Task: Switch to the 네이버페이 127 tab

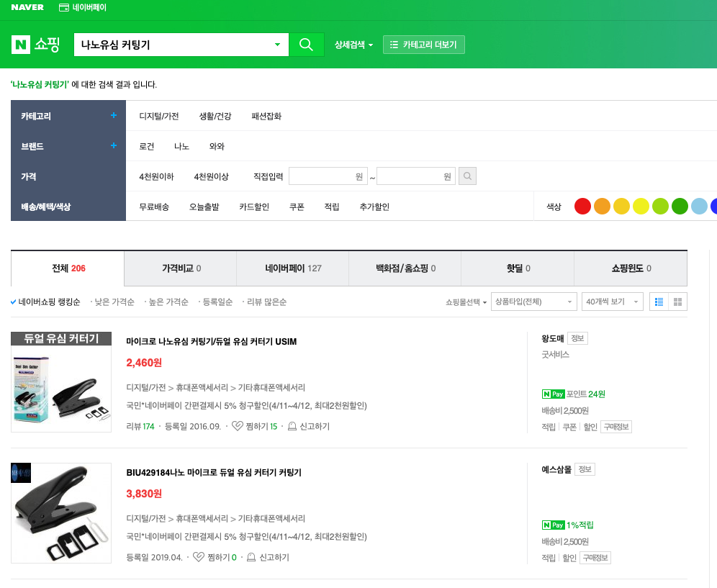Action: coord(293,268)
